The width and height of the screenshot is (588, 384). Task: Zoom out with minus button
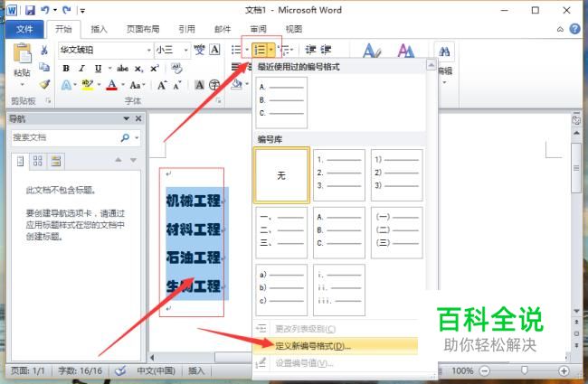tap(485, 370)
